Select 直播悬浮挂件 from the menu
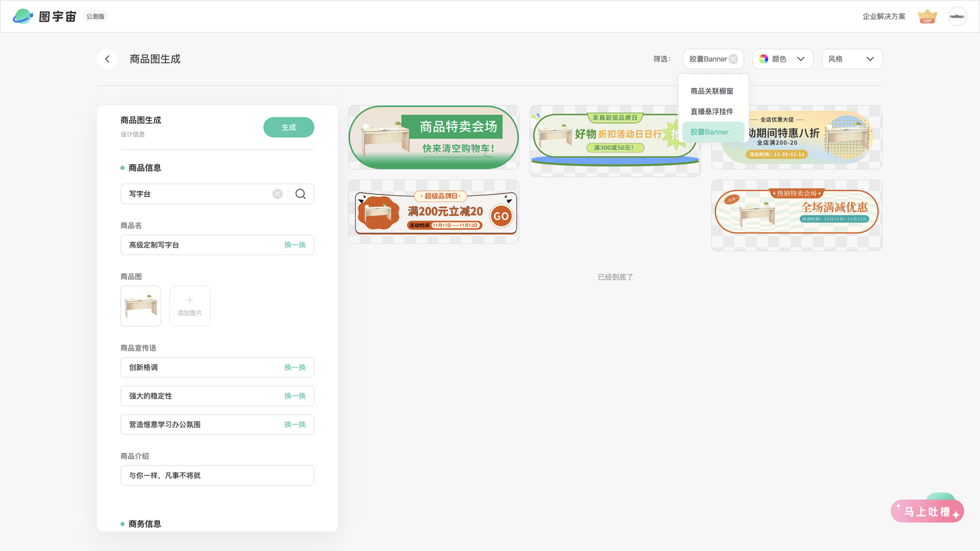 (x=712, y=112)
